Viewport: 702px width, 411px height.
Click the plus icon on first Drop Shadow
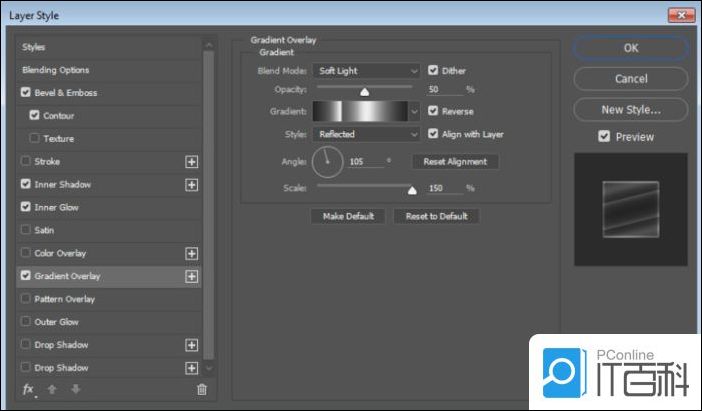[x=192, y=345]
